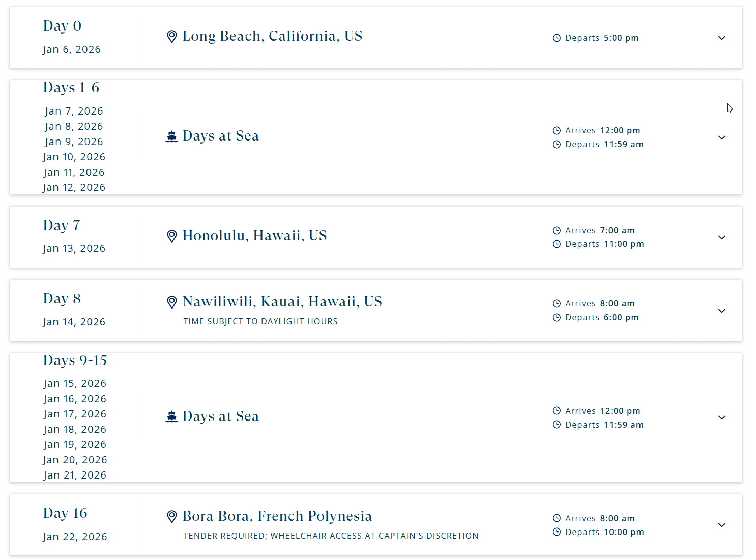
Task: Click the clock icon next to Bora Bora departure
Action: (x=557, y=532)
